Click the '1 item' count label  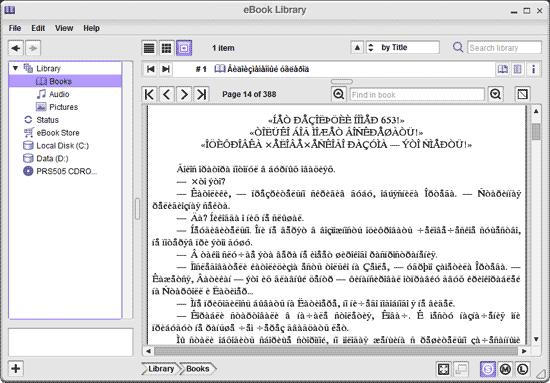223,48
